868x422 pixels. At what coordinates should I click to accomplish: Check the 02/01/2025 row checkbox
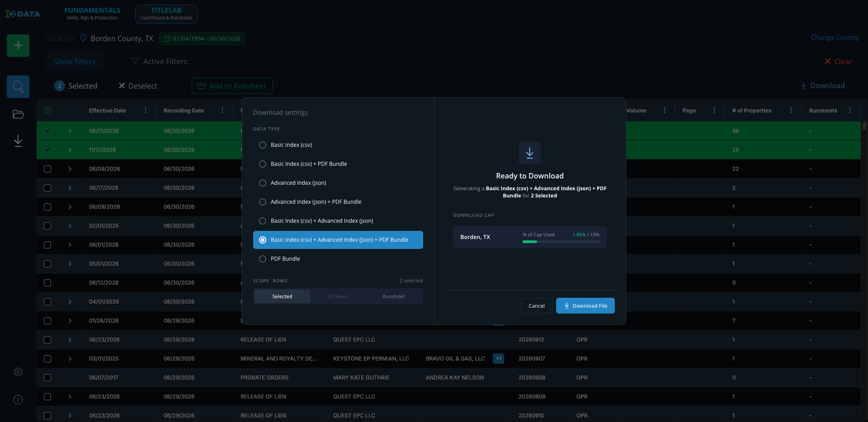click(47, 226)
